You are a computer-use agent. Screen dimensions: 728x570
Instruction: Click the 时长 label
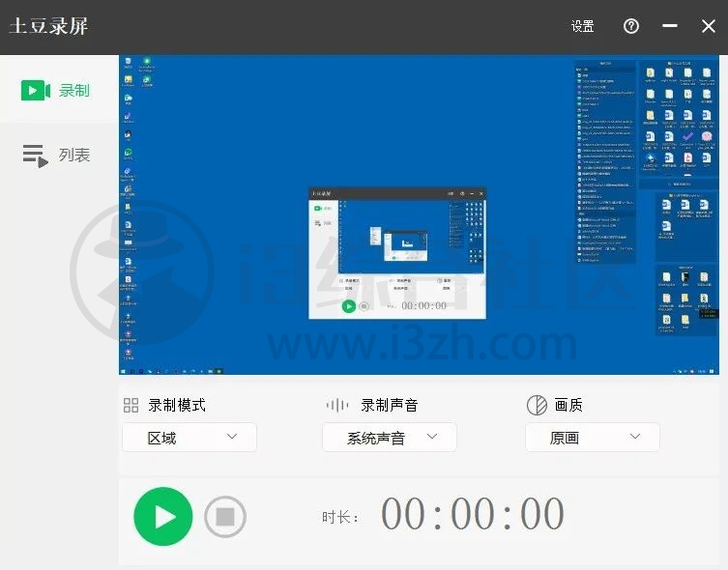coord(339,517)
